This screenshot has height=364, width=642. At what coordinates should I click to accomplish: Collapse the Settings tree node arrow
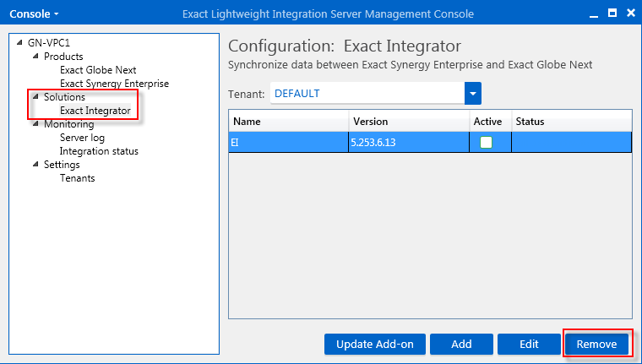[35, 164]
